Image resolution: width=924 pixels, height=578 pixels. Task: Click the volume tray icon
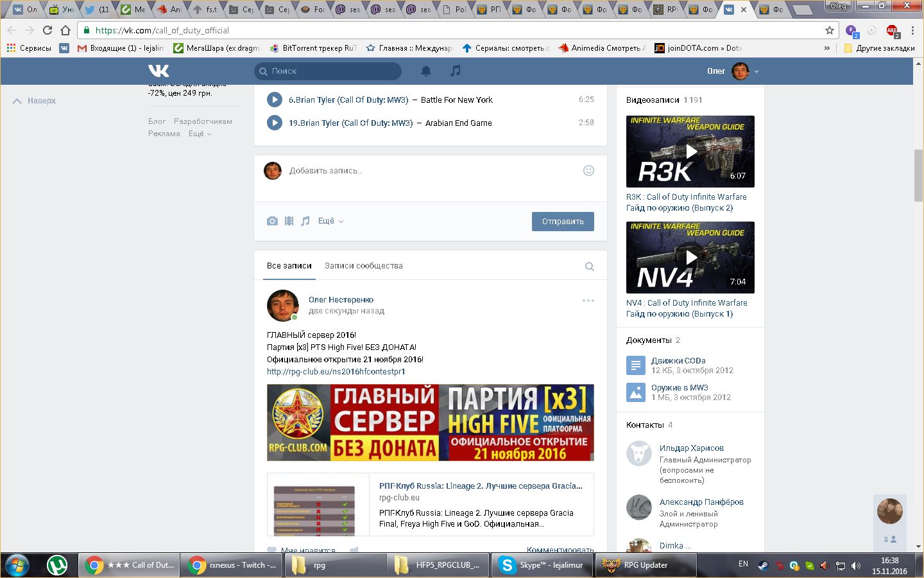pyautogui.click(x=856, y=566)
